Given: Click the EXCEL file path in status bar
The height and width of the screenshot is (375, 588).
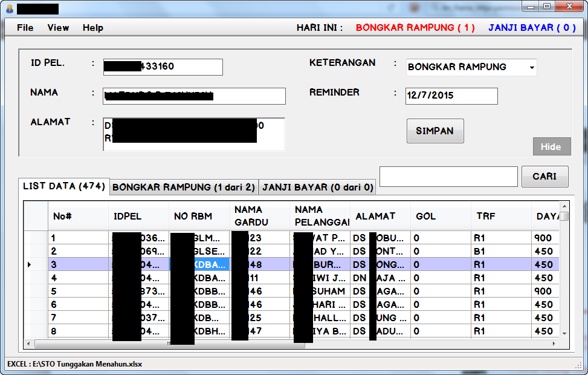Looking at the screenshot, I should pyautogui.click(x=74, y=364).
